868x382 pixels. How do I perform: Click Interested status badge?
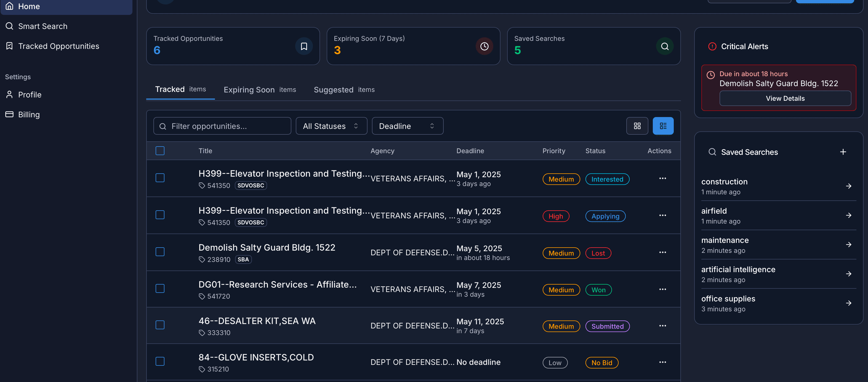pos(607,179)
